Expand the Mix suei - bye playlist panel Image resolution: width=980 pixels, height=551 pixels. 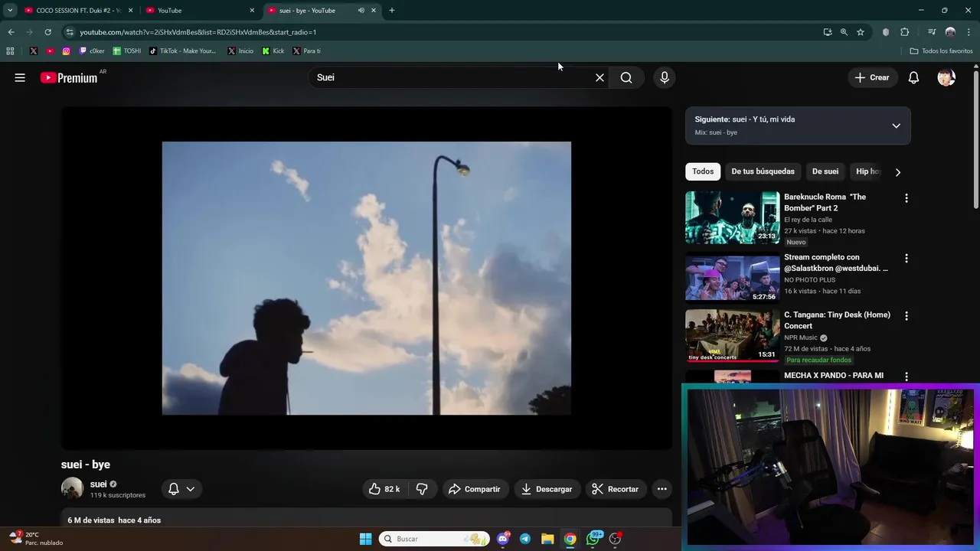pyautogui.click(x=896, y=126)
